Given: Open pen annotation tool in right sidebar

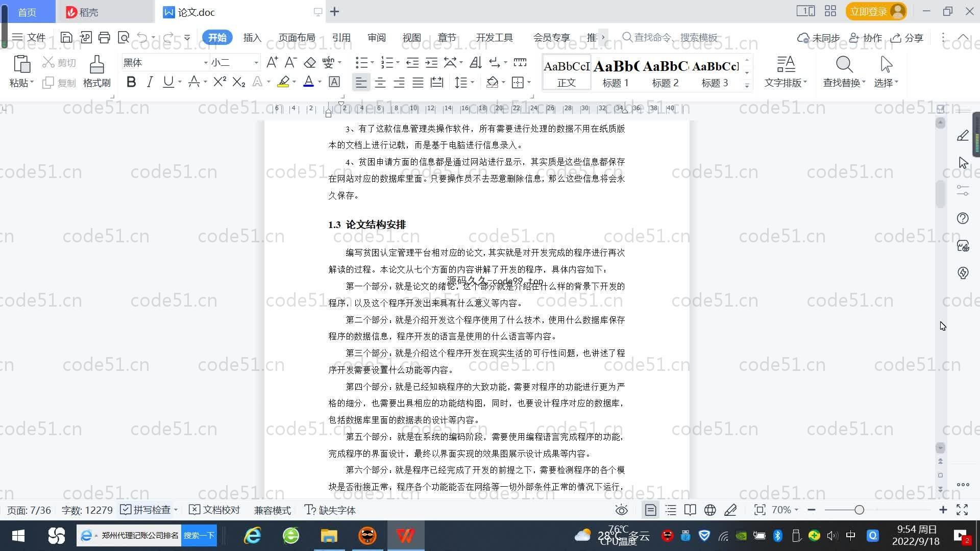Looking at the screenshot, I should tap(963, 135).
